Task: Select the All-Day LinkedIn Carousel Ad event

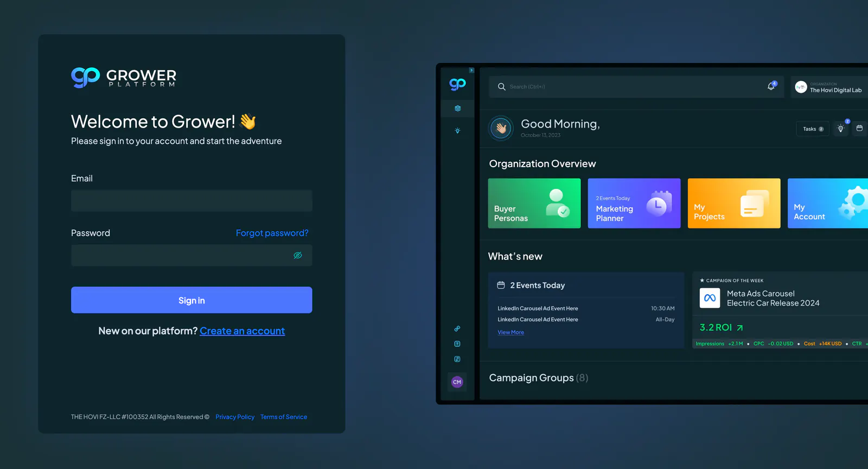Action: pos(586,320)
